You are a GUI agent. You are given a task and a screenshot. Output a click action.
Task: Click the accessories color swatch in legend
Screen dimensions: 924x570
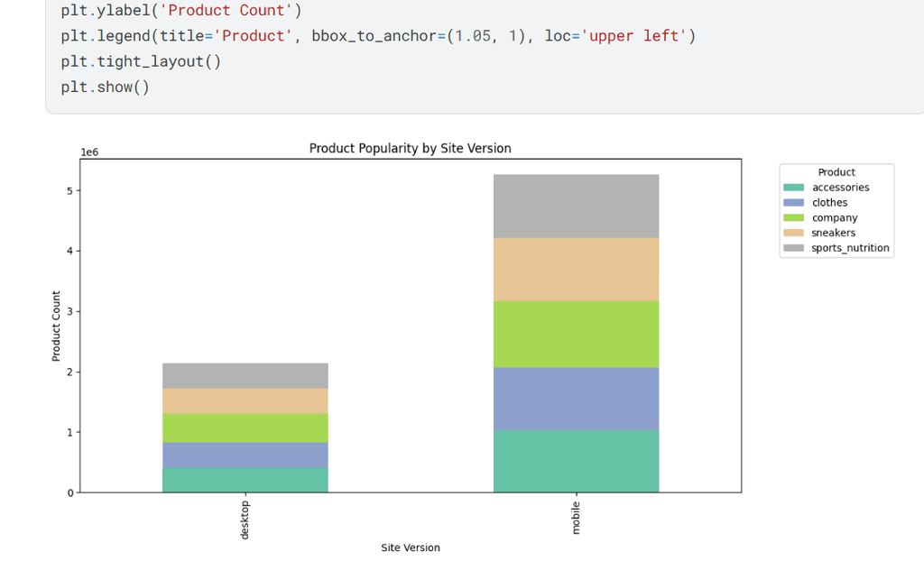(795, 188)
